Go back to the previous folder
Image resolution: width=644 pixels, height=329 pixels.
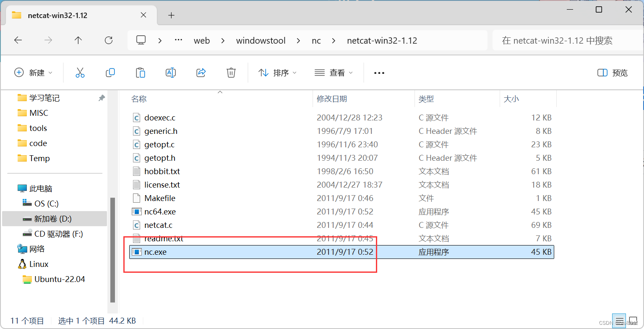tap(18, 40)
